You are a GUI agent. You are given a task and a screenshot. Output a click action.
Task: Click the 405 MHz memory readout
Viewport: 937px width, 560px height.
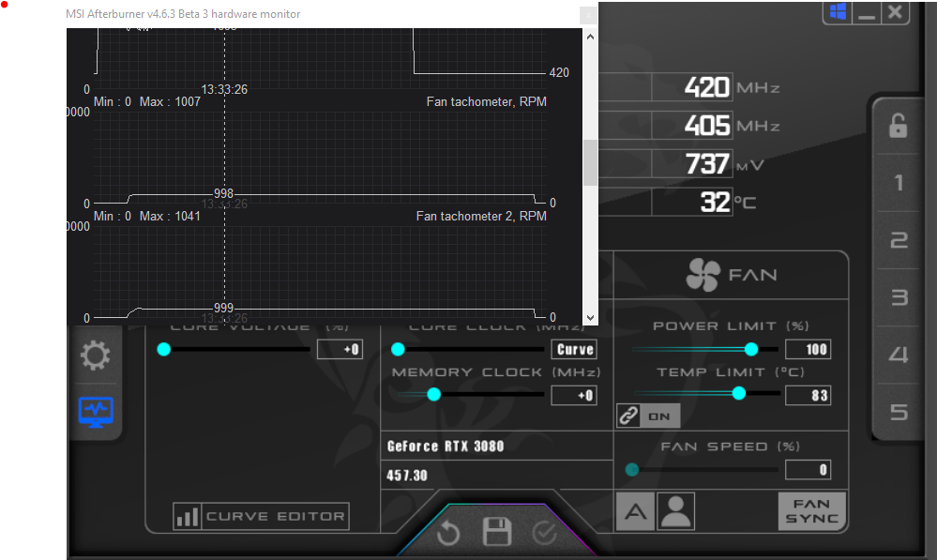706,126
